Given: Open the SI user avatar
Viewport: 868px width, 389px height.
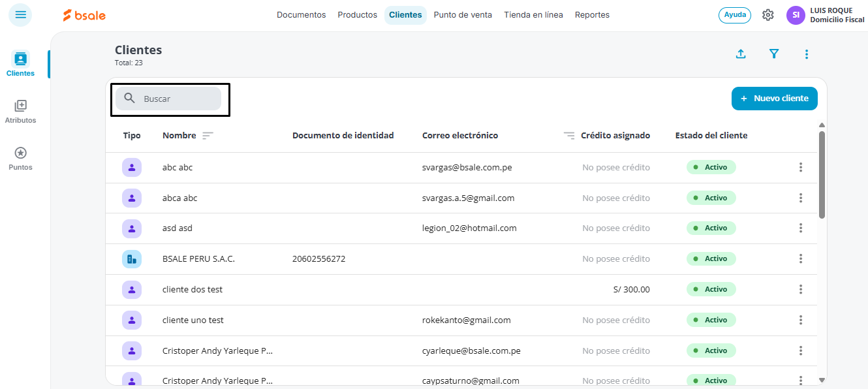Looking at the screenshot, I should (x=796, y=15).
